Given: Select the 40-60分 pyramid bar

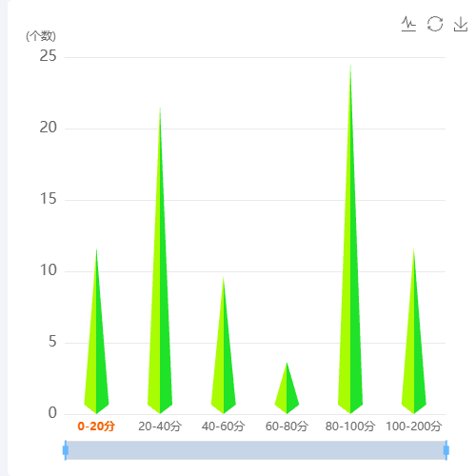Looking at the screenshot, I should point(224,355).
